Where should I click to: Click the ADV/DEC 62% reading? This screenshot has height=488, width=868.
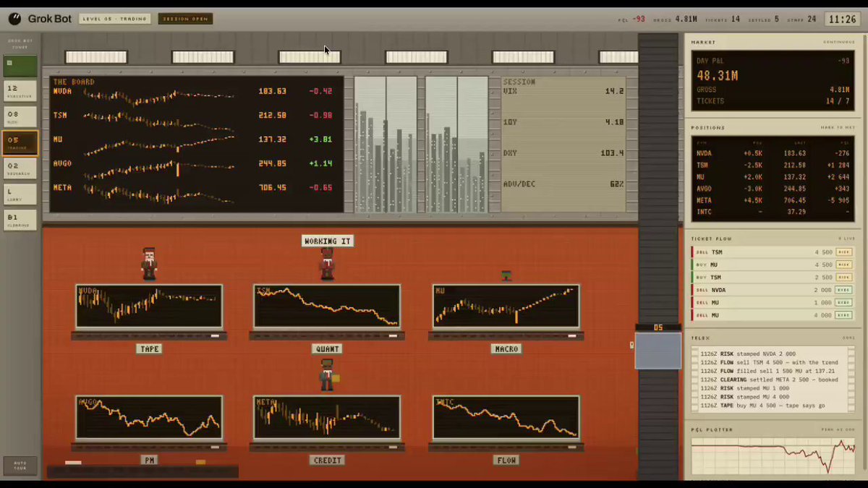click(x=563, y=184)
